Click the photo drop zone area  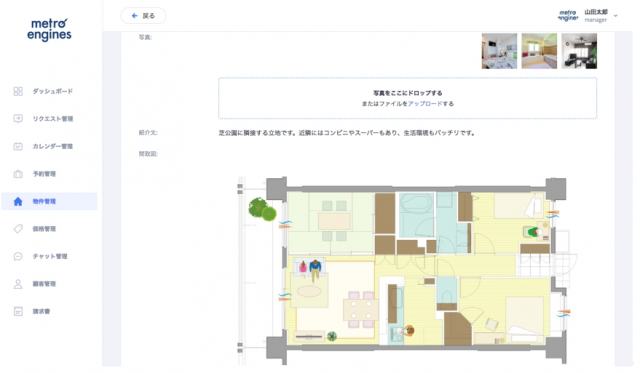(407, 98)
